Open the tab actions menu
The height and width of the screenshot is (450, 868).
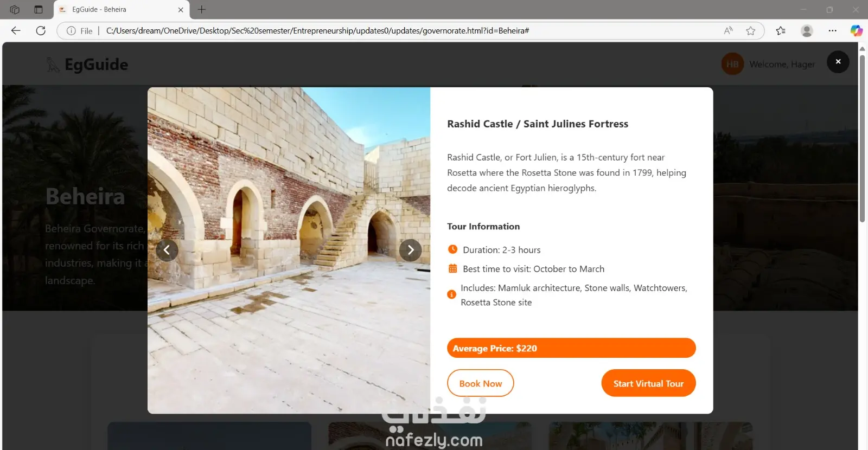click(39, 9)
